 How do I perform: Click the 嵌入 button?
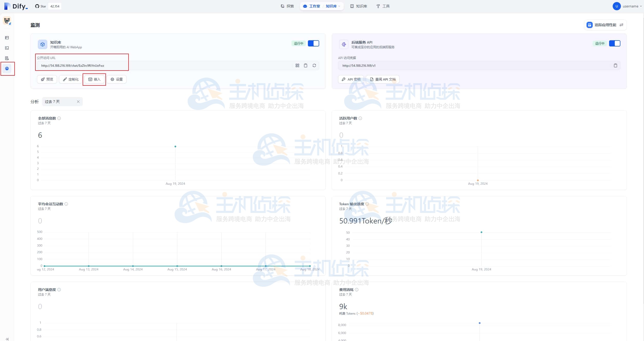94,79
